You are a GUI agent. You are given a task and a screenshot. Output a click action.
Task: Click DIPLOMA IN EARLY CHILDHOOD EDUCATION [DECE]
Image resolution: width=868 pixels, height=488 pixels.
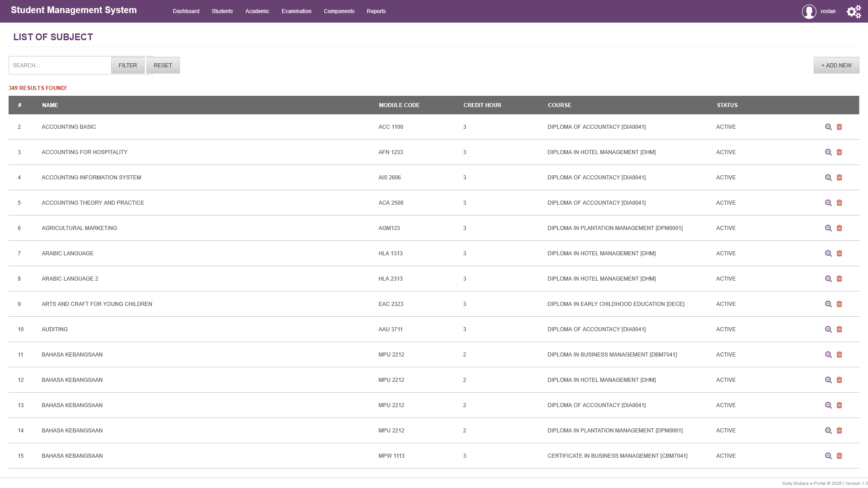click(616, 304)
